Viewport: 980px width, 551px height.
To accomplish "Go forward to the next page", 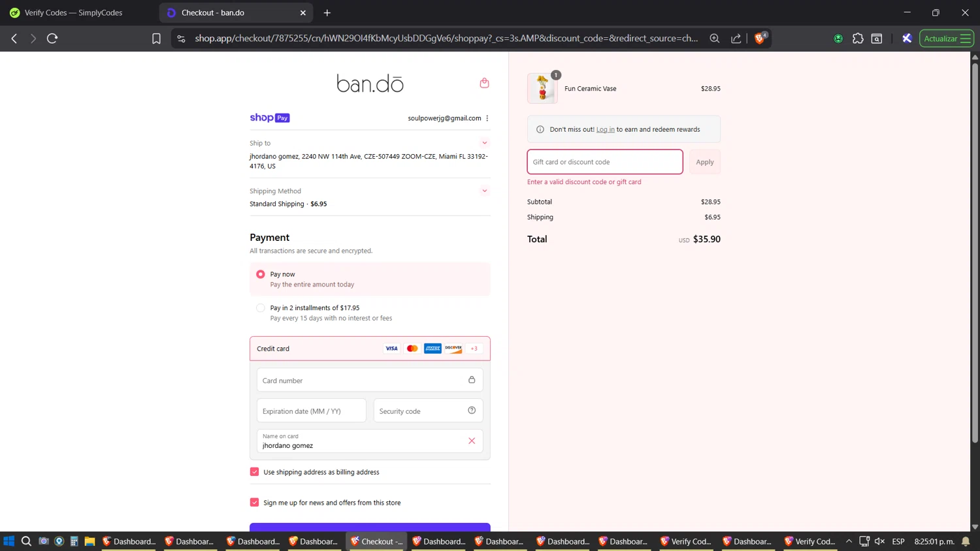I will [33, 39].
